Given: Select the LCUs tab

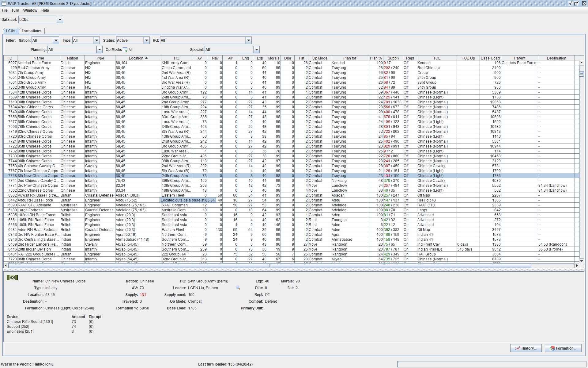Looking at the screenshot, I should pyautogui.click(x=11, y=31).
